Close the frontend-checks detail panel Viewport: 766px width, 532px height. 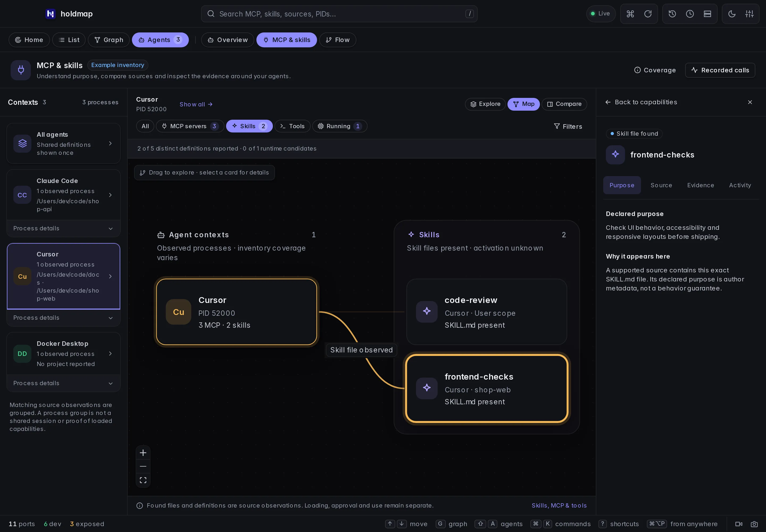[x=750, y=102]
